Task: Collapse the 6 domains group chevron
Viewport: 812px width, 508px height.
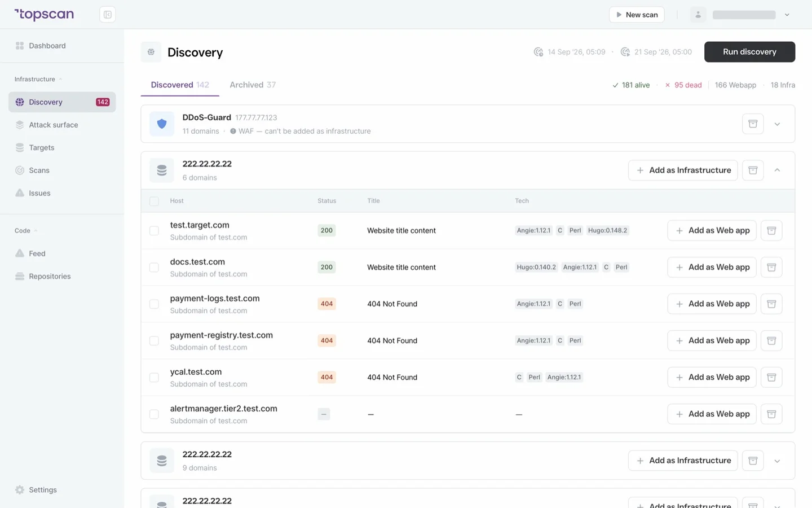Action: (777, 170)
